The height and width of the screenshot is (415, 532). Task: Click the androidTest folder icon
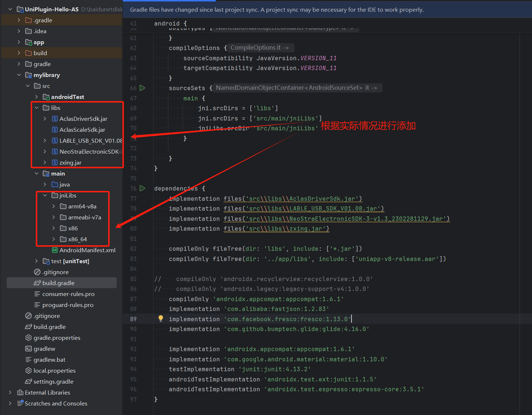point(46,97)
